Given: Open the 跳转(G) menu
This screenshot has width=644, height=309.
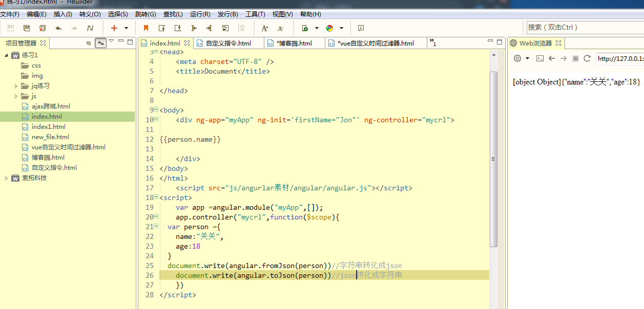Looking at the screenshot, I should 146,14.
